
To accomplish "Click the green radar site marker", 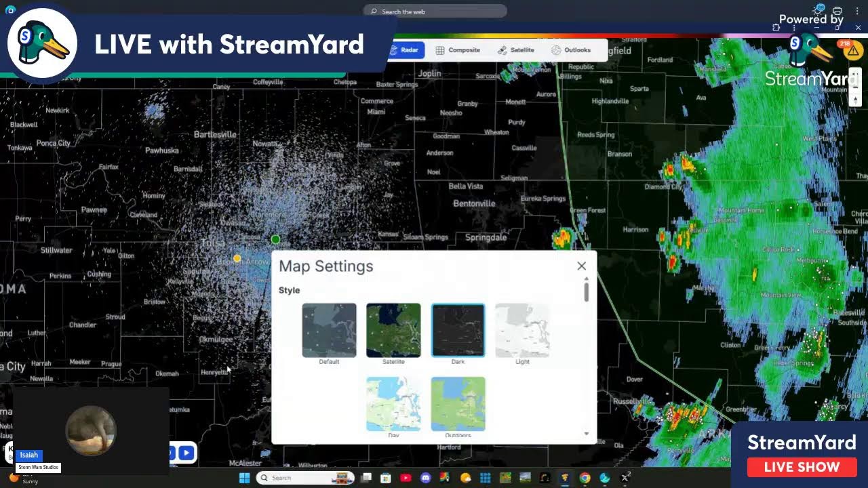I will [x=275, y=239].
